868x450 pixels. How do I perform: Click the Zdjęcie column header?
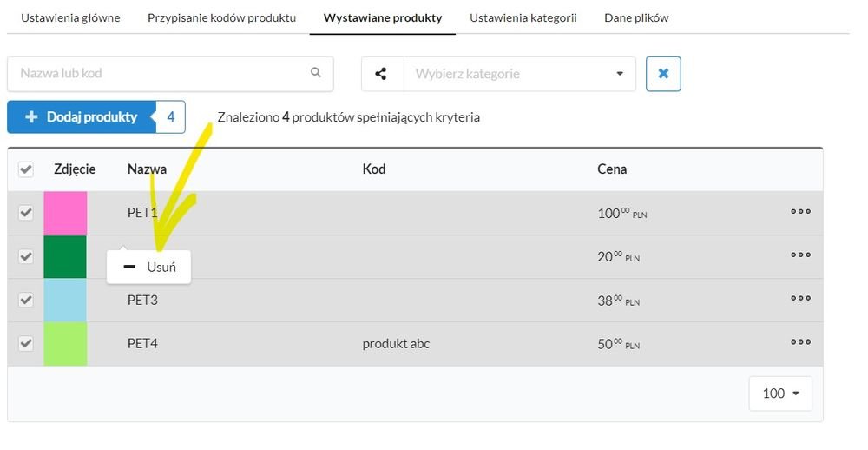[x=75, y=169]
